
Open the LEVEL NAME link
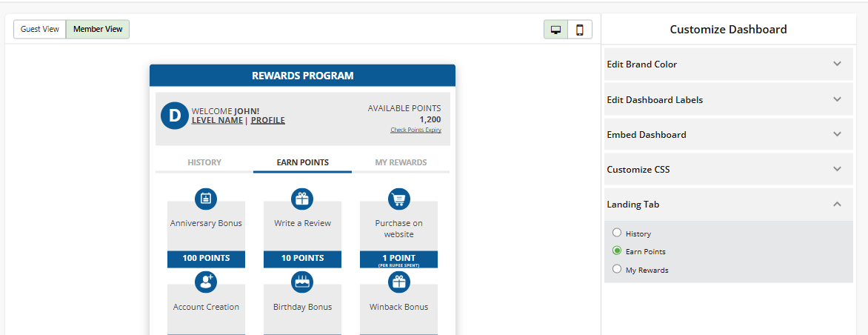click(x=217, y=120)
